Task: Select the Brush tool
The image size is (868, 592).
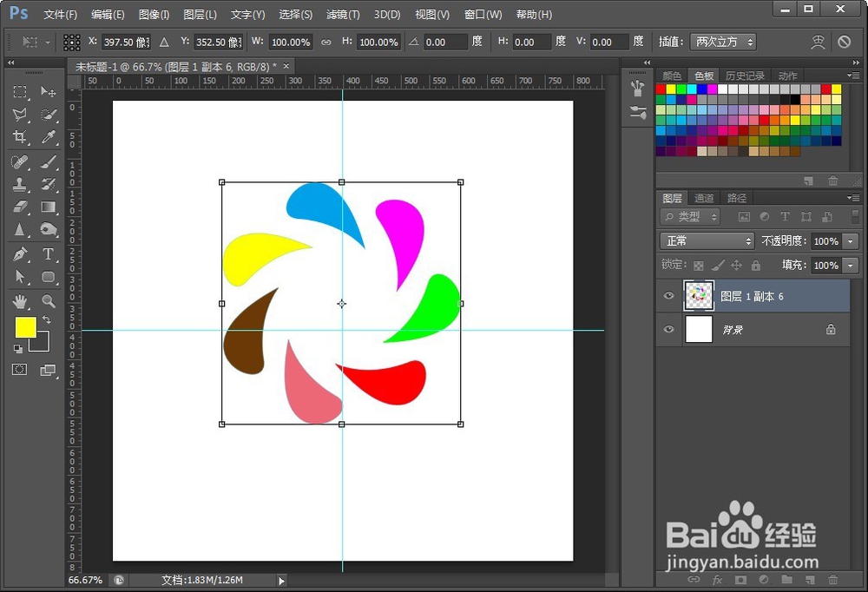Action: click(48, 162)
